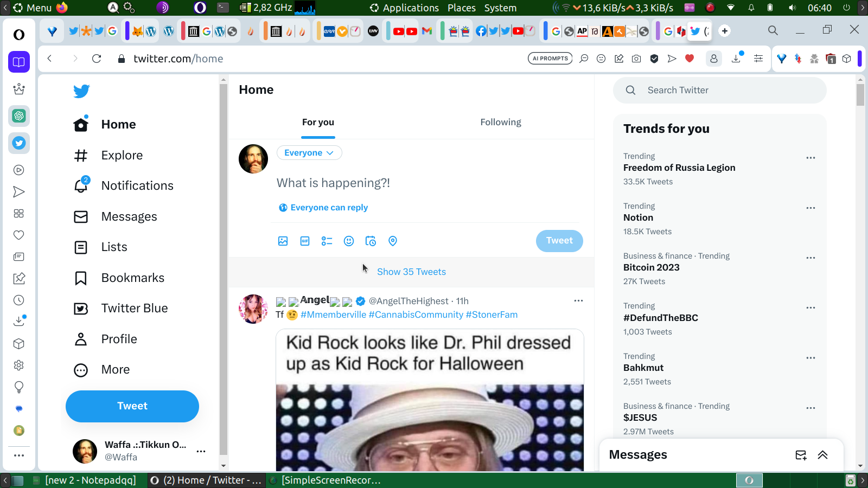Viewport: 868px width, 488px height.
Task: Open Twitter Blue in the sidebar
Action: tap(121, 309)
